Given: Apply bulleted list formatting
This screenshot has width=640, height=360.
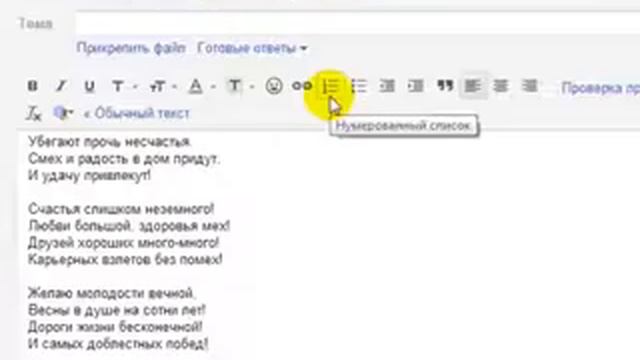Looking at the screenshot, I should coord(359,86).
